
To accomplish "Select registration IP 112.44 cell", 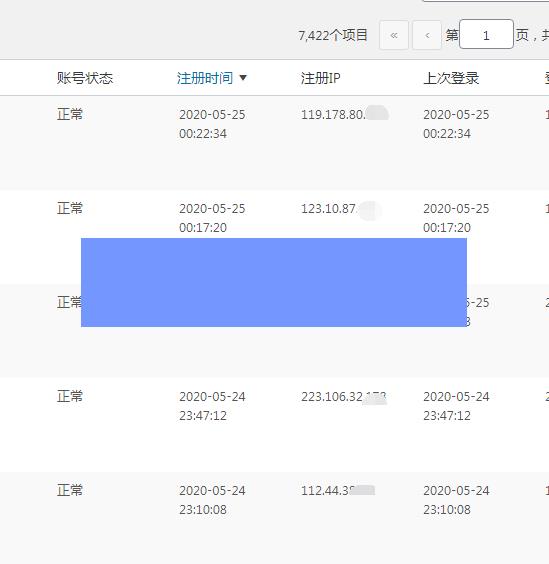I will (338, 491).
